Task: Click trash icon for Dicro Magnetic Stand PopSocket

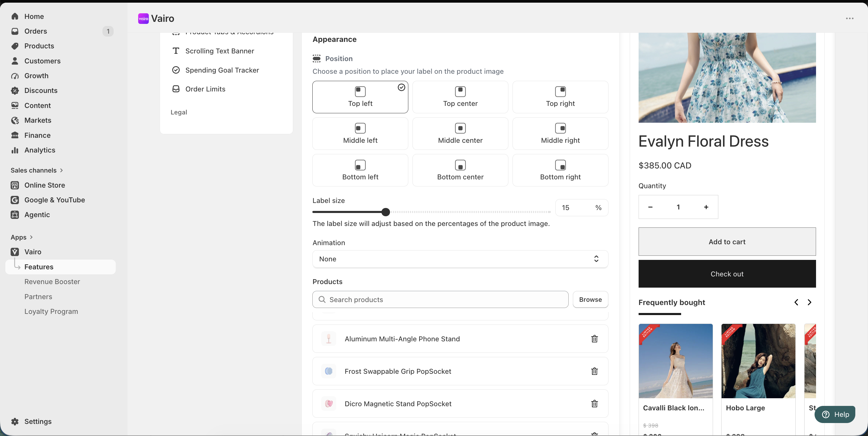Action: [594, 404]
